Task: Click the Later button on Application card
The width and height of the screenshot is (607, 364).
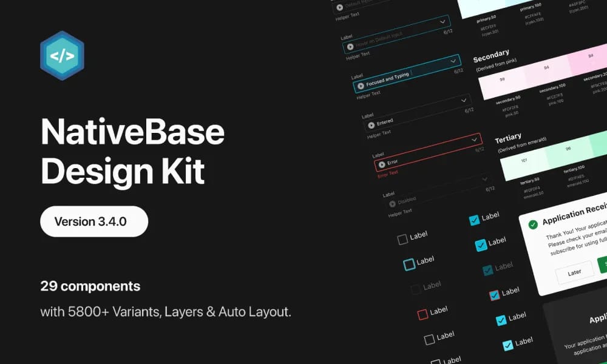Action: click(574, 272)
